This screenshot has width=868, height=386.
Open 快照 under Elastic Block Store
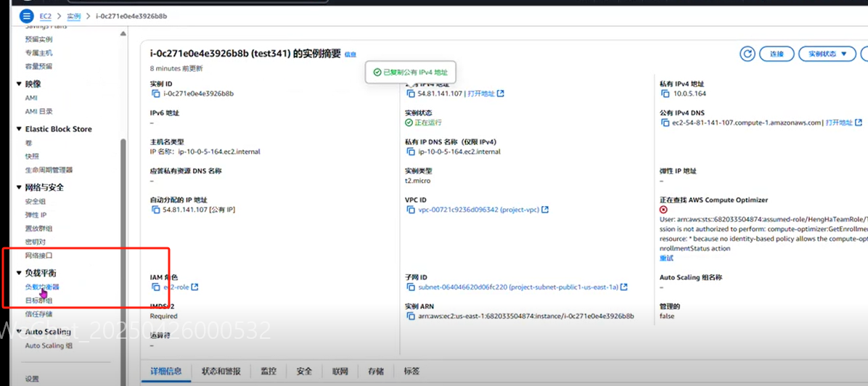(32, 156)
